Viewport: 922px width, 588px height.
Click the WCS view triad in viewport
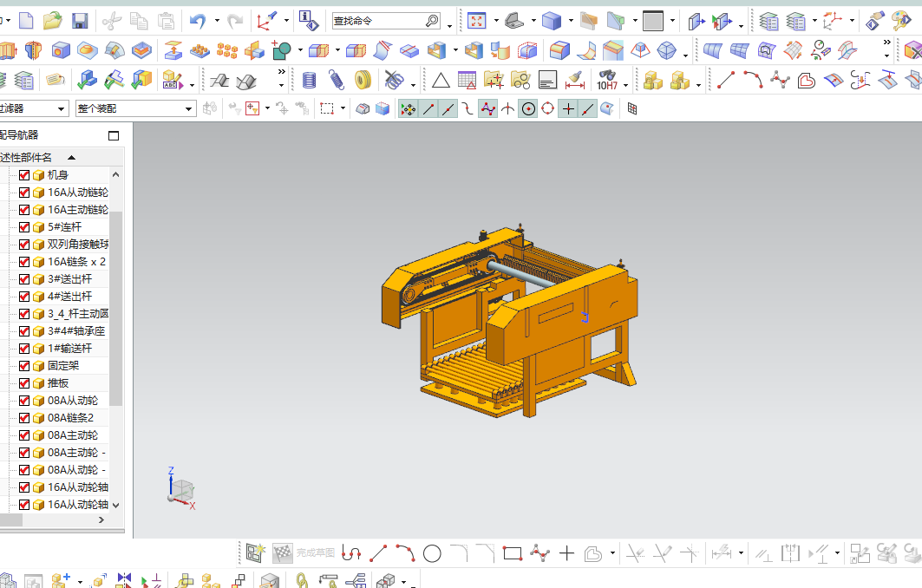click(181, 489)
